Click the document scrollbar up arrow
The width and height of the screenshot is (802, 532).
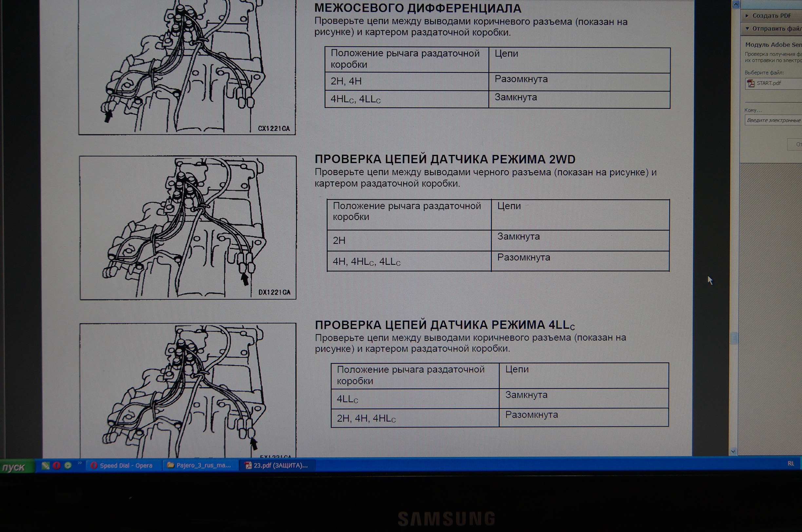pyautogui.click(x=735, y=4)
